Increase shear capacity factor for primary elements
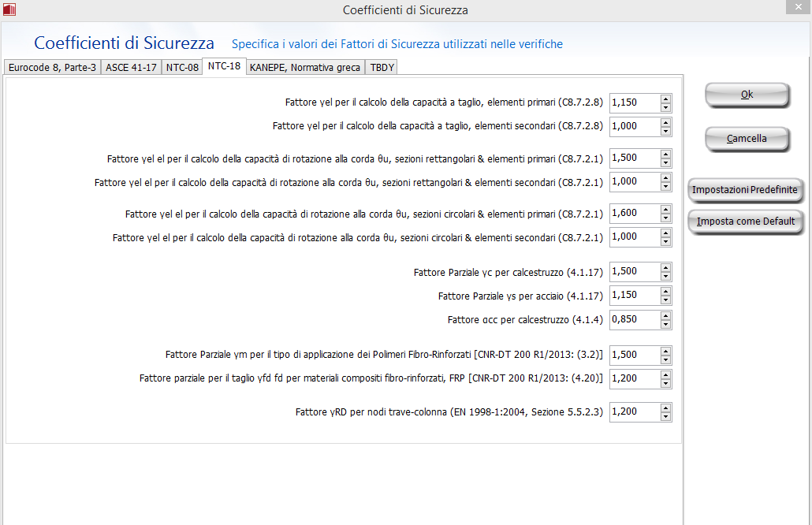812x525 pixels. (666, 99)
